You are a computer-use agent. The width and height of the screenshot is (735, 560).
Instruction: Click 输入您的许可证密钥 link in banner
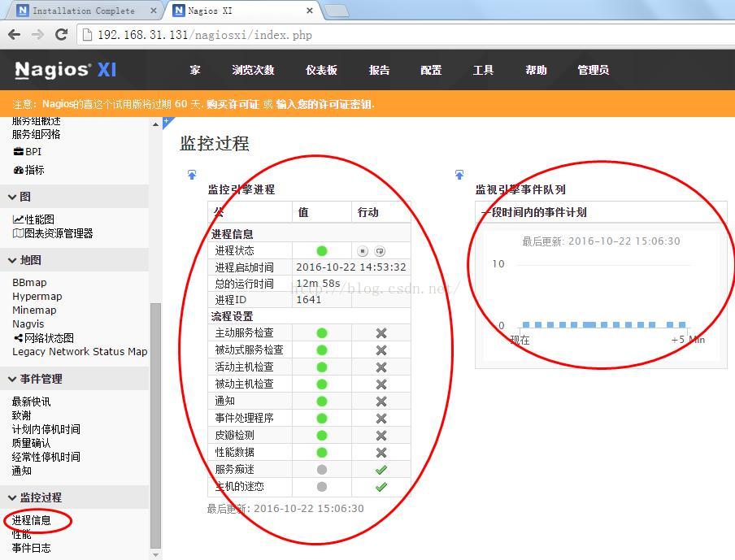click(324, 104)
